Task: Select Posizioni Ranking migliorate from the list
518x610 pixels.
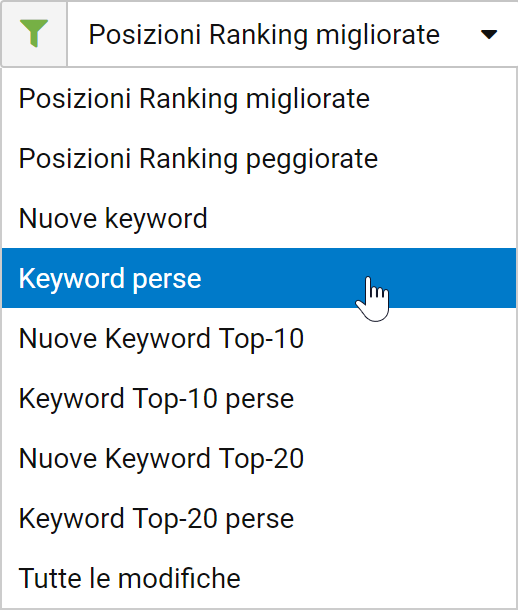Action: click(259, 98)
